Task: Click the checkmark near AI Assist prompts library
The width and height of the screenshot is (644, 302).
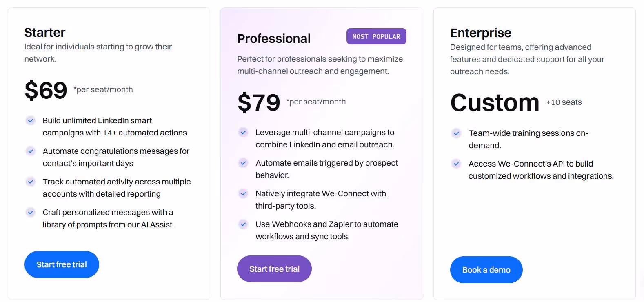Action: tap(31, 212)
